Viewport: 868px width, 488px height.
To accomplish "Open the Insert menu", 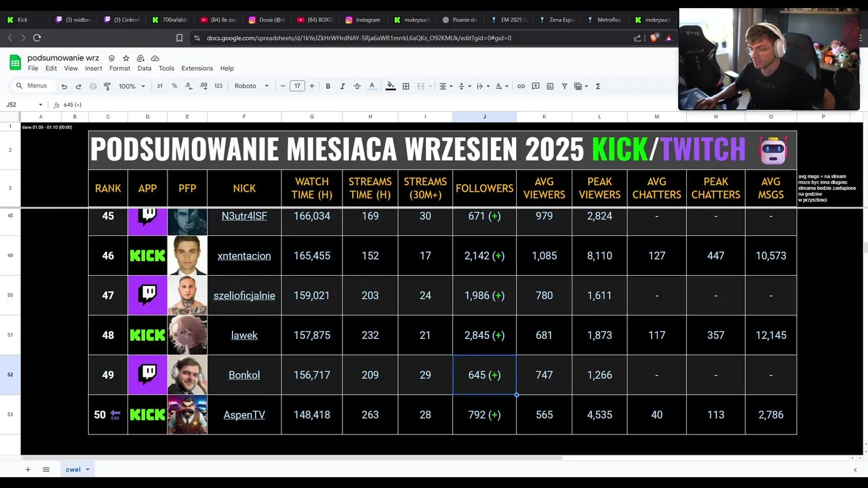I will (94, 68).
